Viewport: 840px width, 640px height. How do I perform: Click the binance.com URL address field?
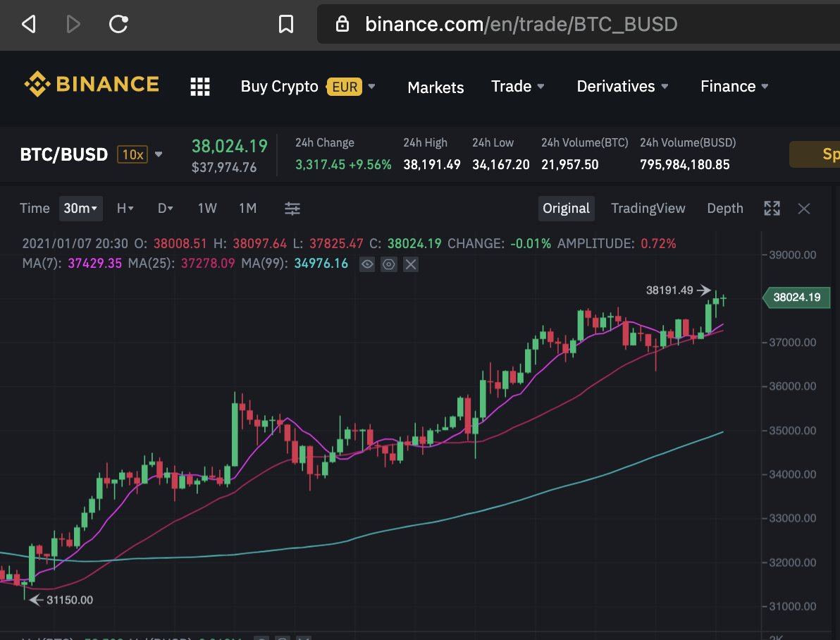pyautogui.click(x=579, y=24)
